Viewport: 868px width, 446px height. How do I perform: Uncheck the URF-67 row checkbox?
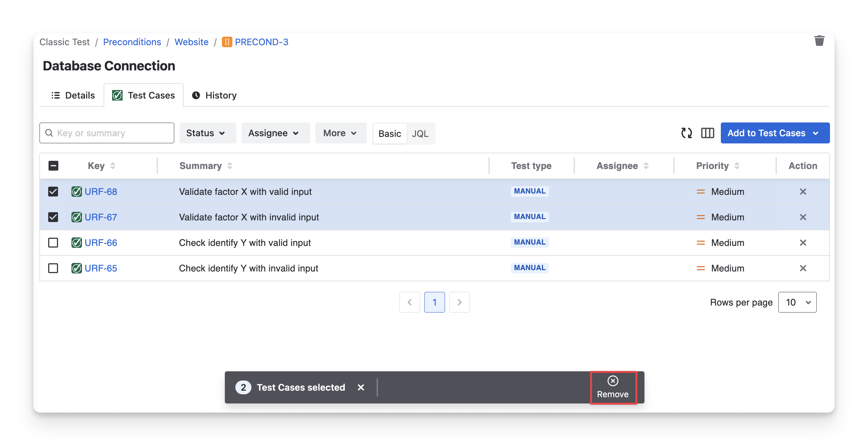53,217
